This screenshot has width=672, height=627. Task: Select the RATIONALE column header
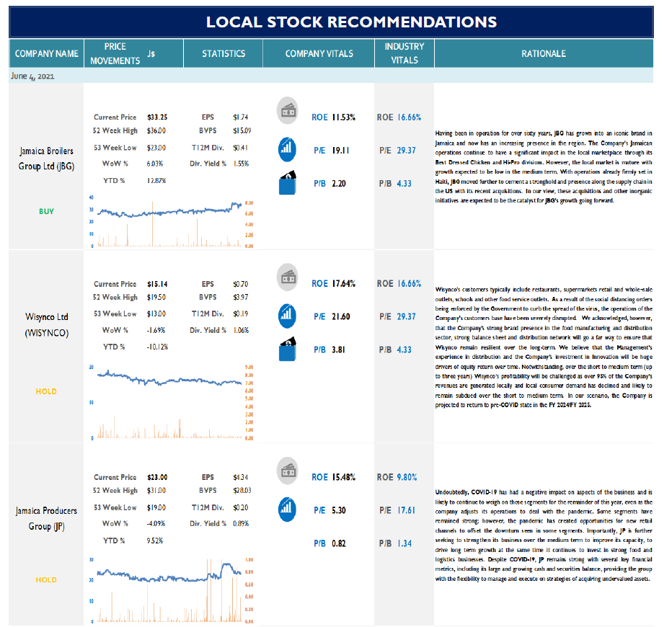pyautogui.click(x=544, y=53)
